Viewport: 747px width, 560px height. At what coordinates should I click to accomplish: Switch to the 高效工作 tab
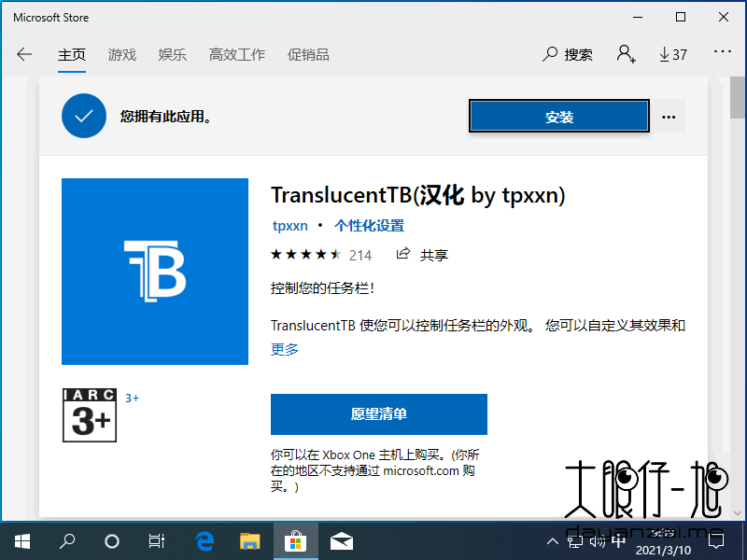(237, 55)
